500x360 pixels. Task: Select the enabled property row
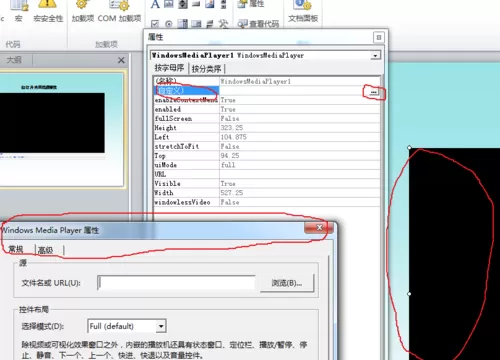click(x=266, y=109)
